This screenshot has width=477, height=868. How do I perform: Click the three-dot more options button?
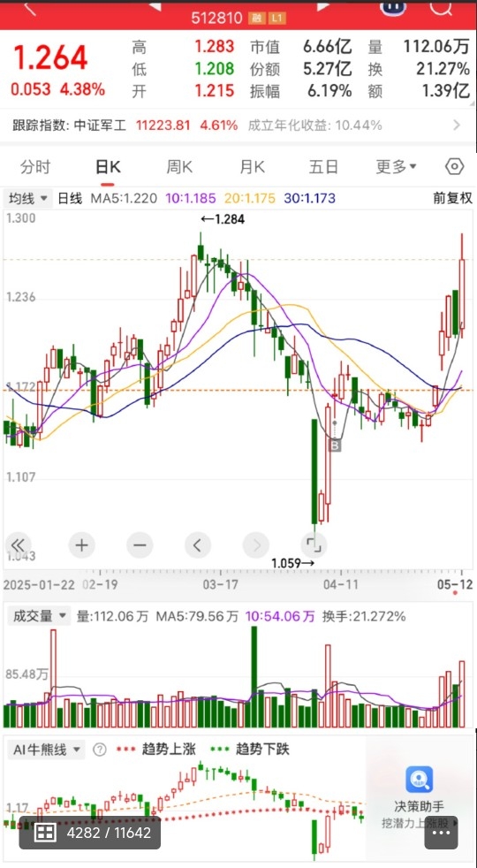441,832
